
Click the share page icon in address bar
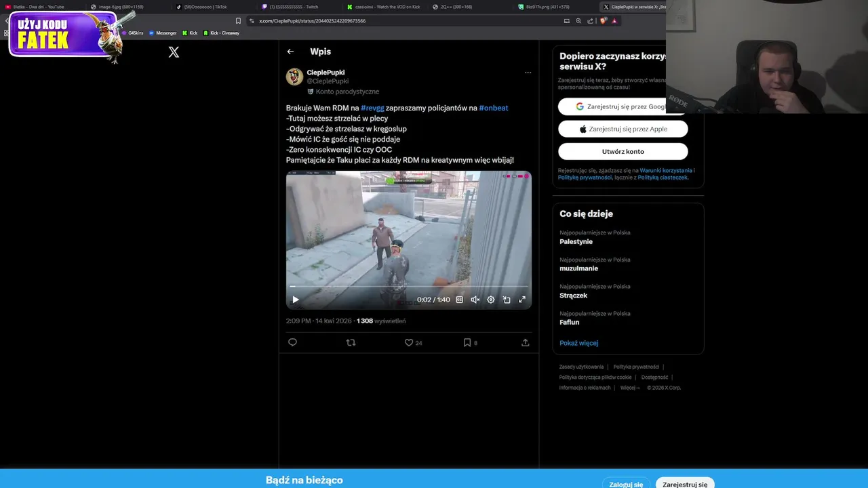(x=590, y=21)
